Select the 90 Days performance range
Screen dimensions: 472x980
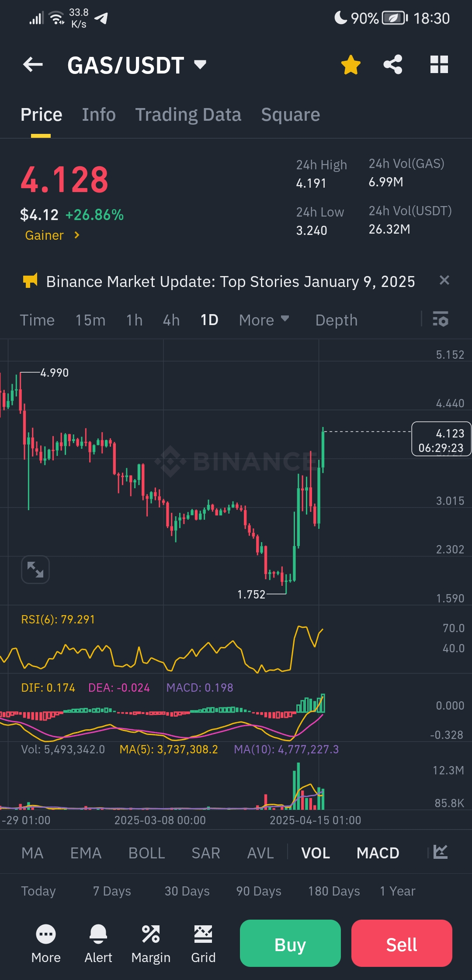pyautogui.click(x=259, y=891)
